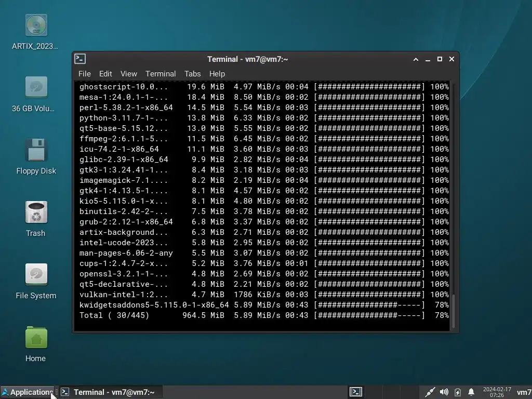The height and width of the screenshot is (399, 532).
Task: Click the imagemagick-7.1.... line
Action: [x=264, y=180]
